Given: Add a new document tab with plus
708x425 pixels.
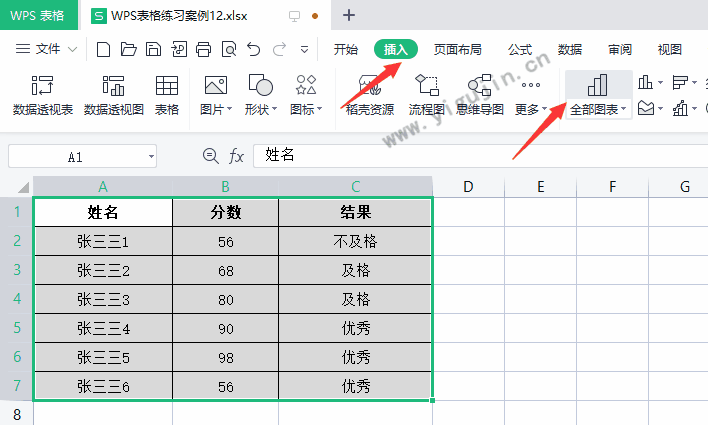Looking at the screenshot, I should (349, 15).
